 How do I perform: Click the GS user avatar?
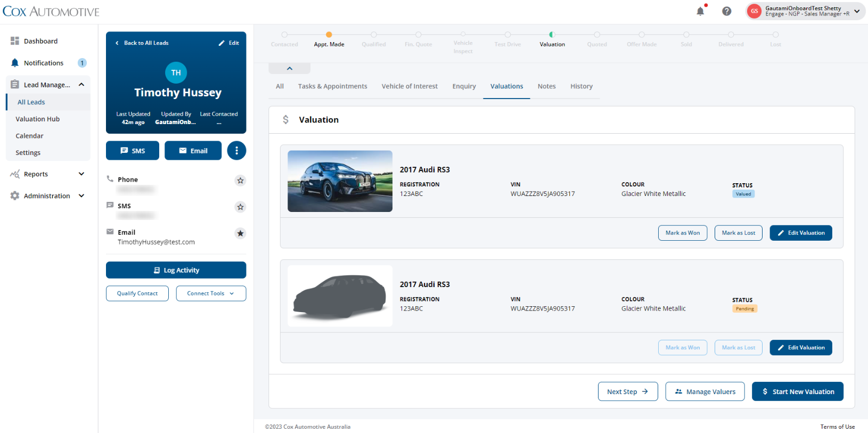click(x=754, y=11)
